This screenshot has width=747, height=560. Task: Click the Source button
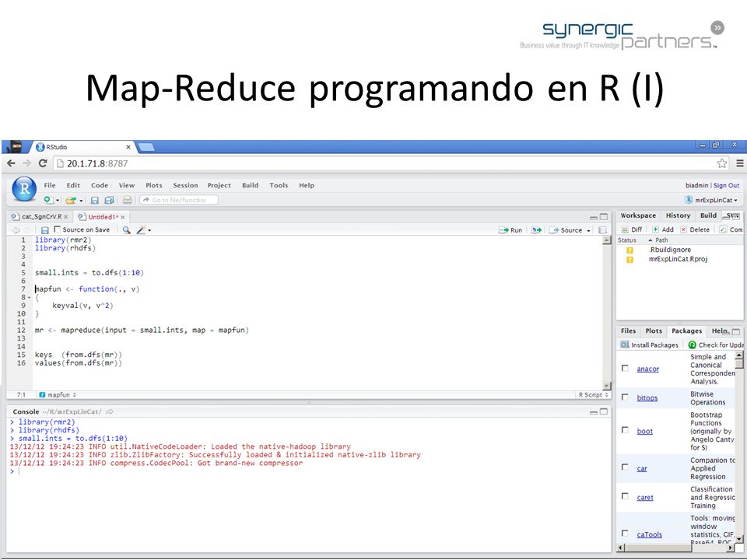(566, 230)
